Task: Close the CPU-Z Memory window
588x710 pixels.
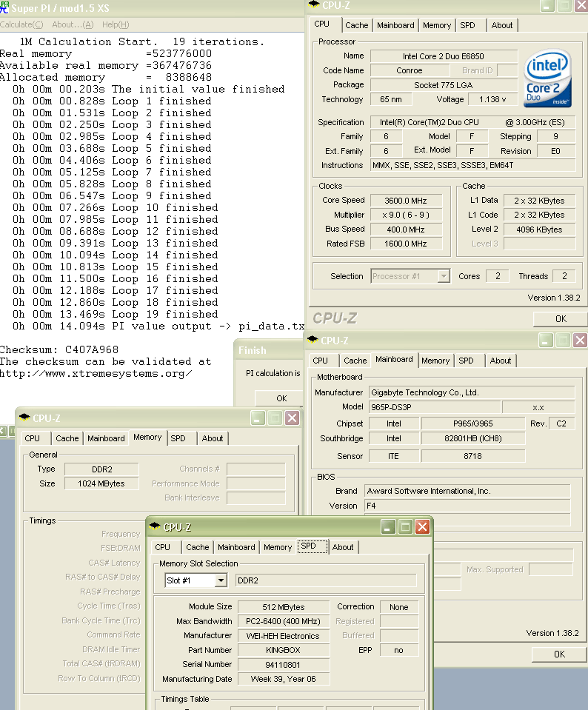Action: pos(293,418)
